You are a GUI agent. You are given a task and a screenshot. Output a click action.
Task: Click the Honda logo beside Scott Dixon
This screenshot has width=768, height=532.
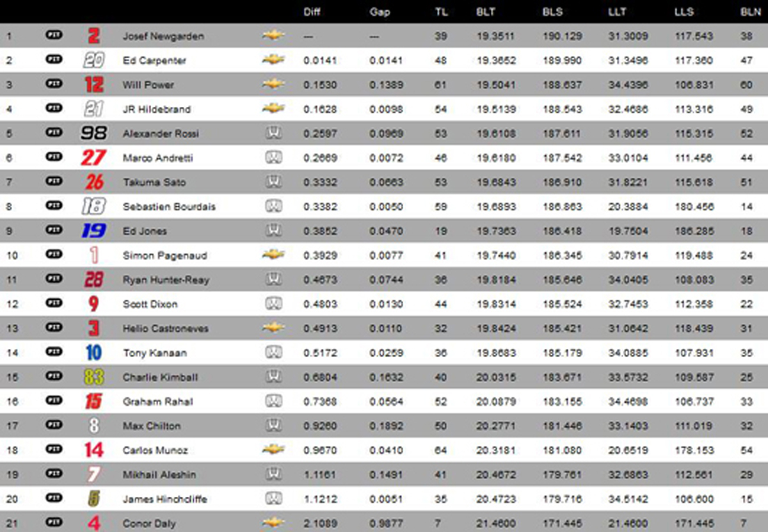pos(274,303)
